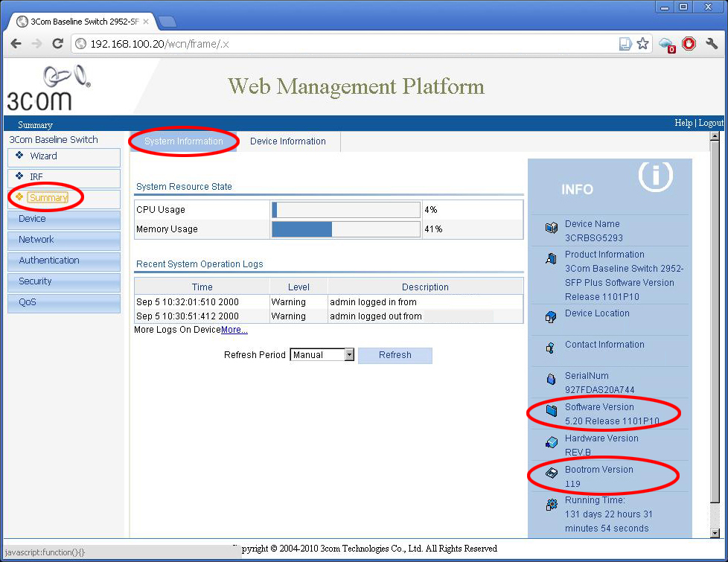Click the Bootrom Version icon
This screenshot has width=728, height=562.
[551, 473]
